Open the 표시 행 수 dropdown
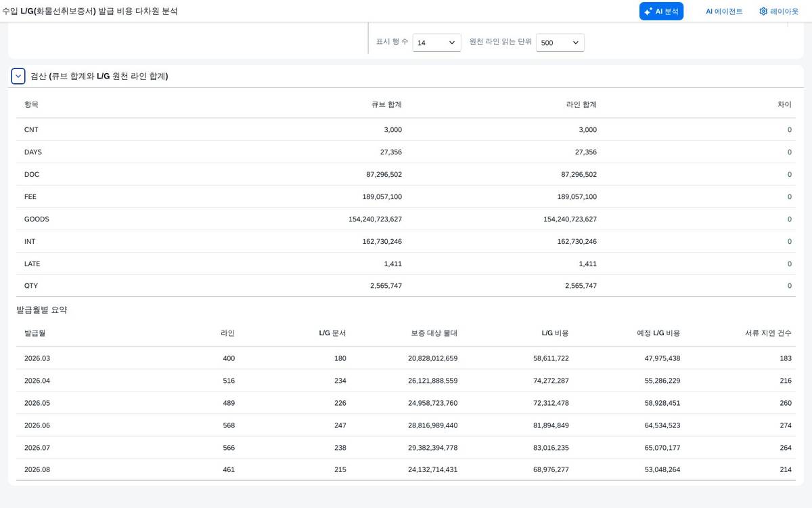 (x=436, y=43)
